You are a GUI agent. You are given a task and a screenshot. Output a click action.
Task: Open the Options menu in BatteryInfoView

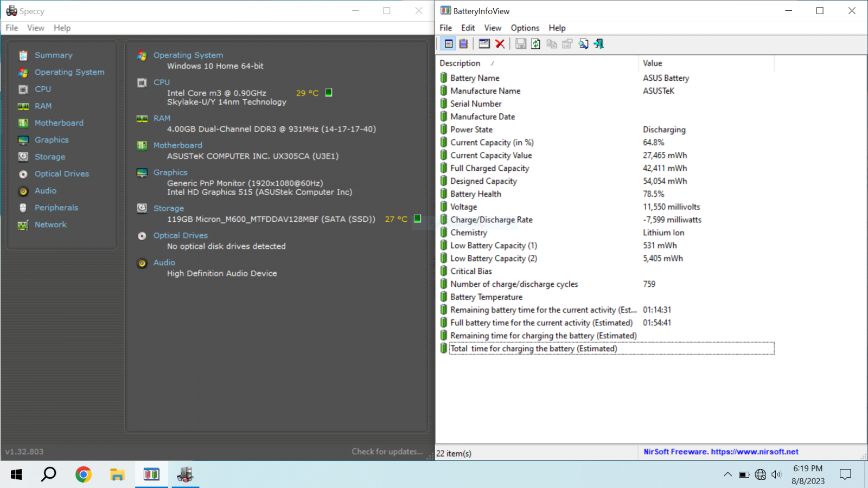[525, 28]
